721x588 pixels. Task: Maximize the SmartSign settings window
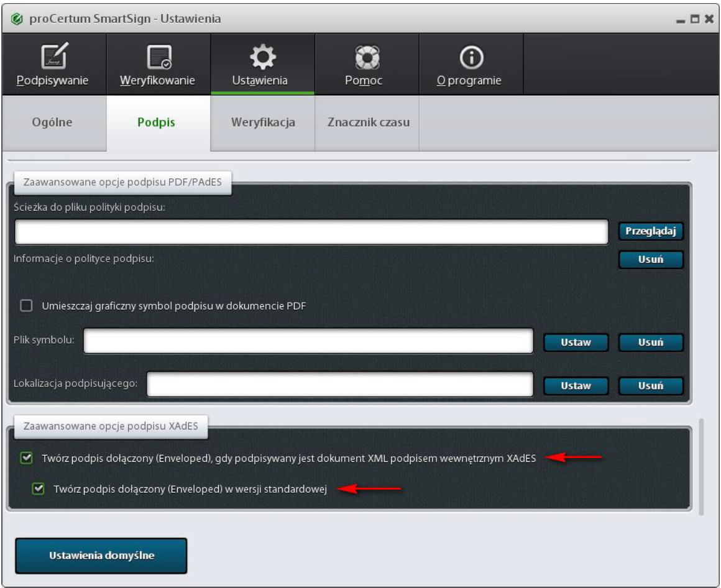(695, 19)
